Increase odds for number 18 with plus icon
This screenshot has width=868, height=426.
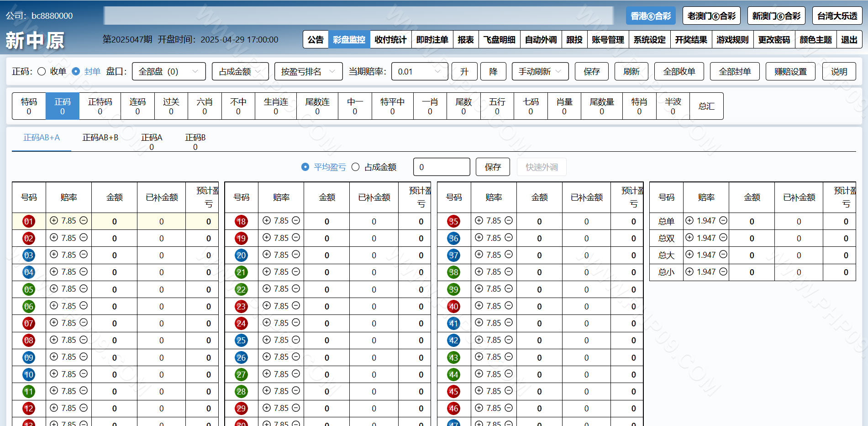[x=267, y=221]
